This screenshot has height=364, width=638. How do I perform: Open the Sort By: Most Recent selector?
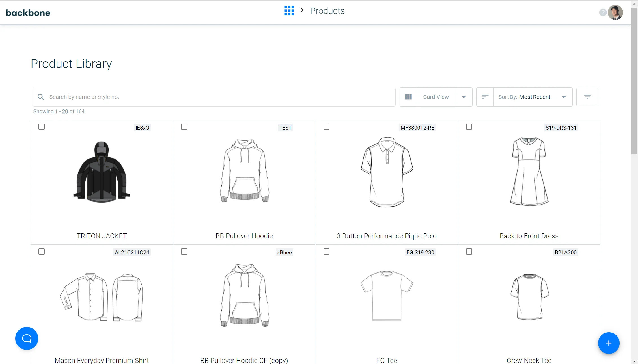point(524,97)
